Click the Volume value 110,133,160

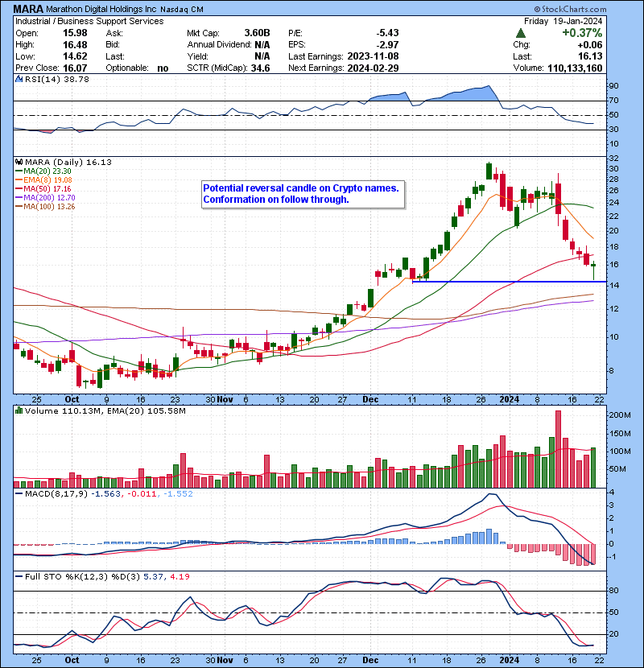(575, 68)
